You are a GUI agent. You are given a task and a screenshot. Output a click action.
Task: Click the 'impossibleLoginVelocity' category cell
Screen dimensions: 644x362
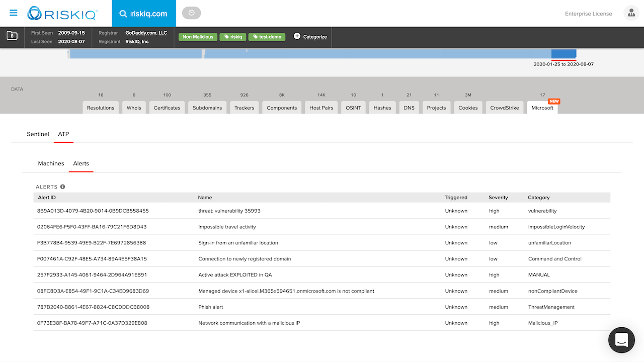(x=556, y=227)
